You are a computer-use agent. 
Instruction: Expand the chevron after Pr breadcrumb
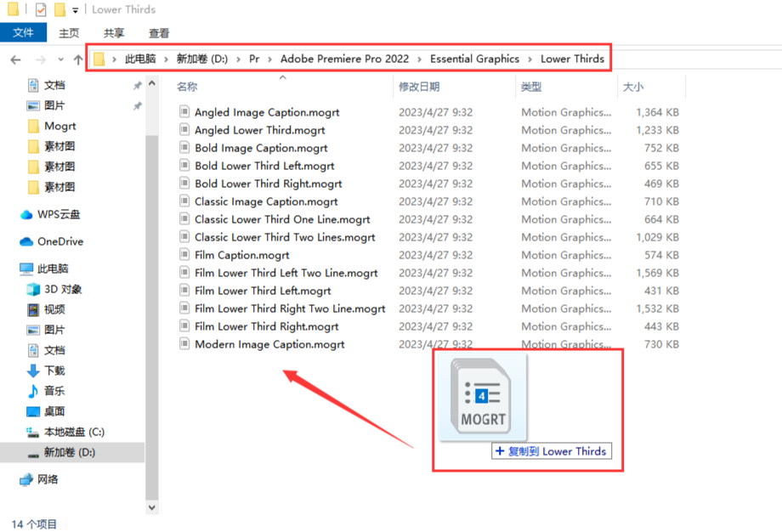[x=269, y=59]
